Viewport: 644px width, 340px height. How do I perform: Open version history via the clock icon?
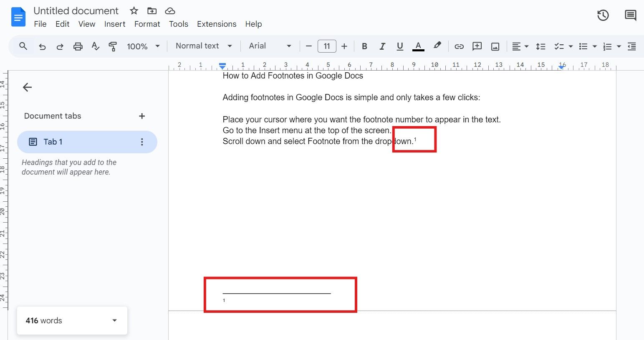[x=603, y=15]
